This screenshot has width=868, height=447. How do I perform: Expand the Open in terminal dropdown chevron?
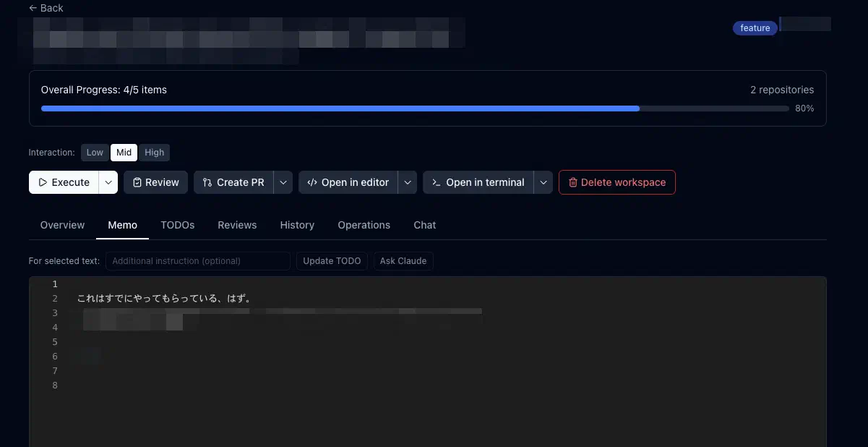(543, 182)
